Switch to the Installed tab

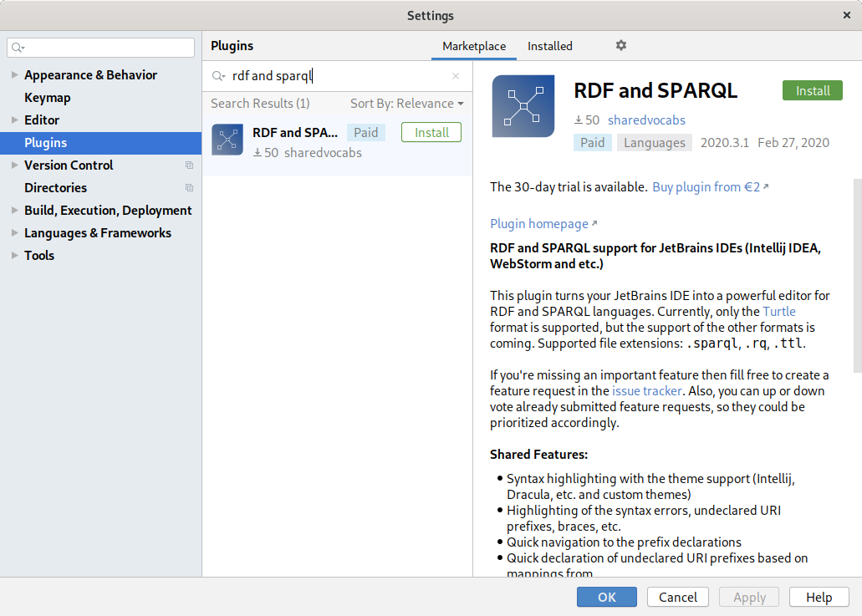(550, 46)
